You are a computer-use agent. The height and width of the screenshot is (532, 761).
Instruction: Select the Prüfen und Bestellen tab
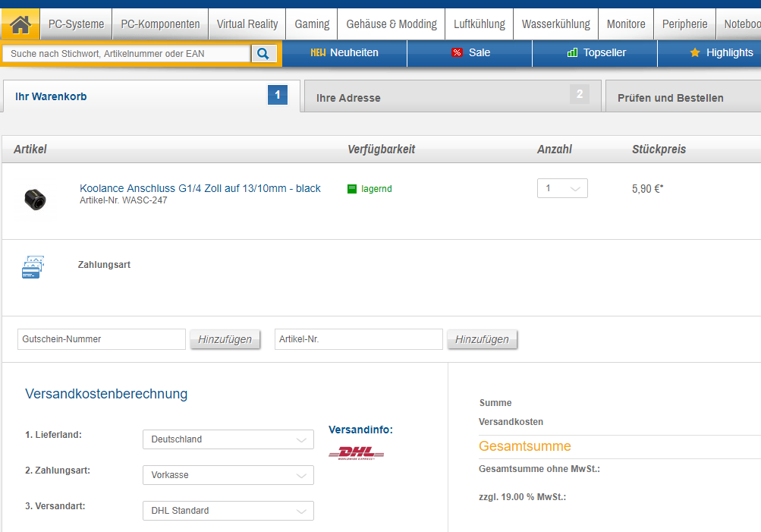684,96
